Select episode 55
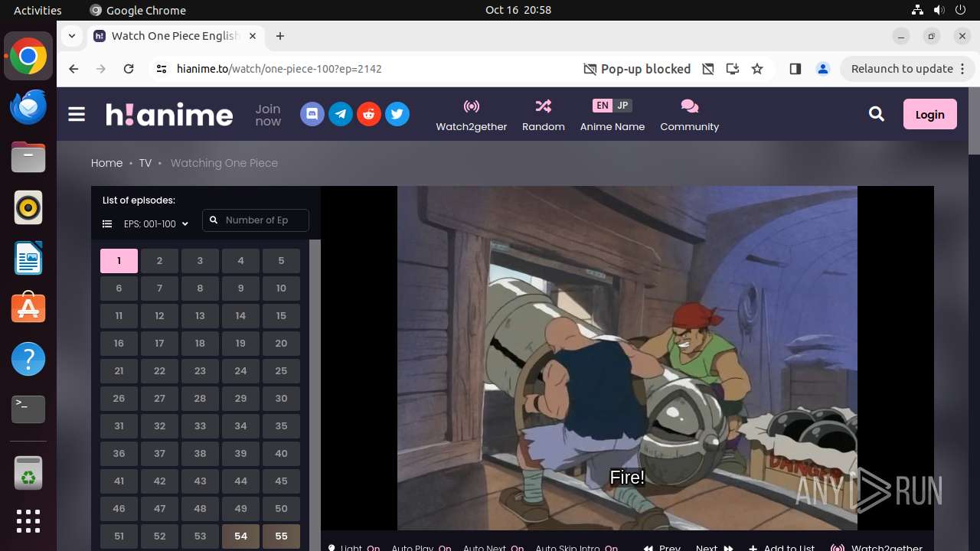 click(x=281, y=536)
